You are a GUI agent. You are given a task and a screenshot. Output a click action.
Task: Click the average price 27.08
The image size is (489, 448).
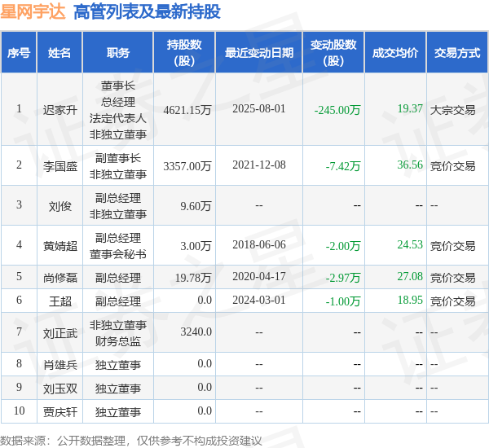coord(410,276)
